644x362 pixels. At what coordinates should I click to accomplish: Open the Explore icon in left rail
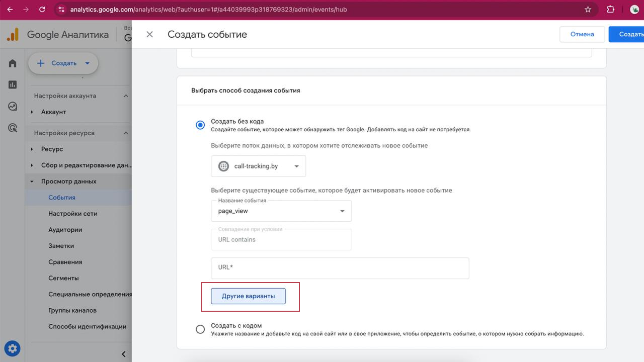tap(13, 106)
